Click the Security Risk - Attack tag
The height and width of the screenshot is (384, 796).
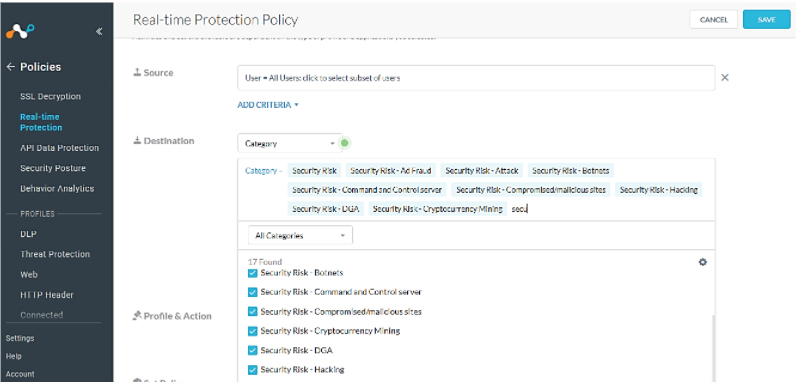(482, 171)
